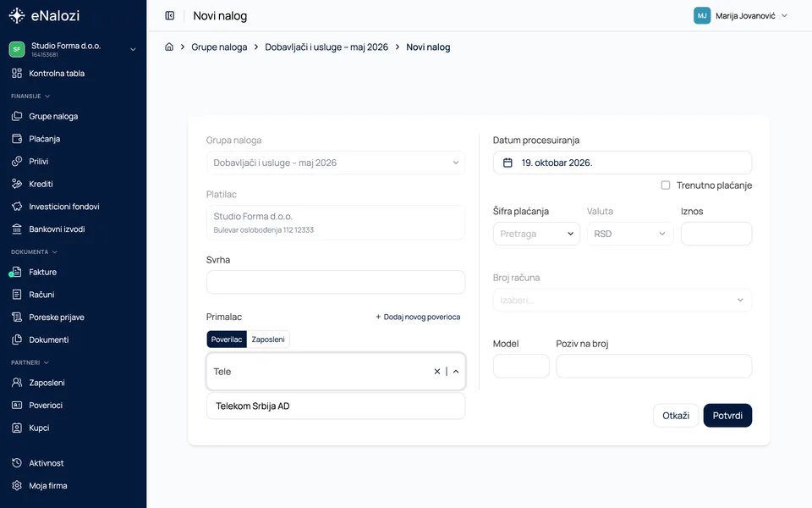This screenshot has height=508, width=812.
Task: Toggle the sidebar collapse icon
Action: [x=170, y=15]
